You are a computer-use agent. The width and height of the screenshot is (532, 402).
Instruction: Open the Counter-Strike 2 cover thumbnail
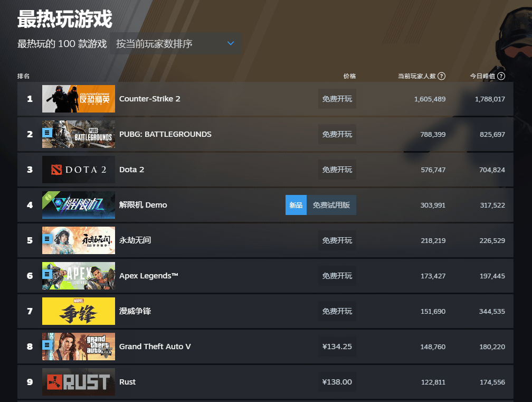(78, 99)
